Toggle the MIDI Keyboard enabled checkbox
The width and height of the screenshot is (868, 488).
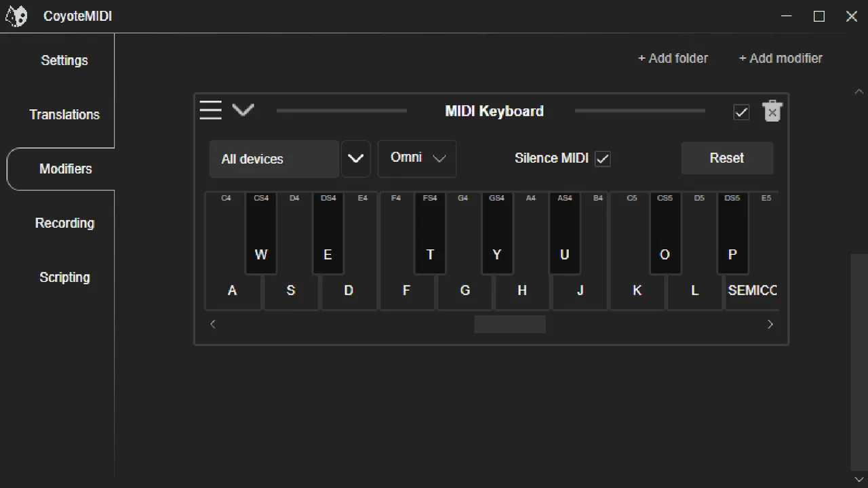point(741,113)
